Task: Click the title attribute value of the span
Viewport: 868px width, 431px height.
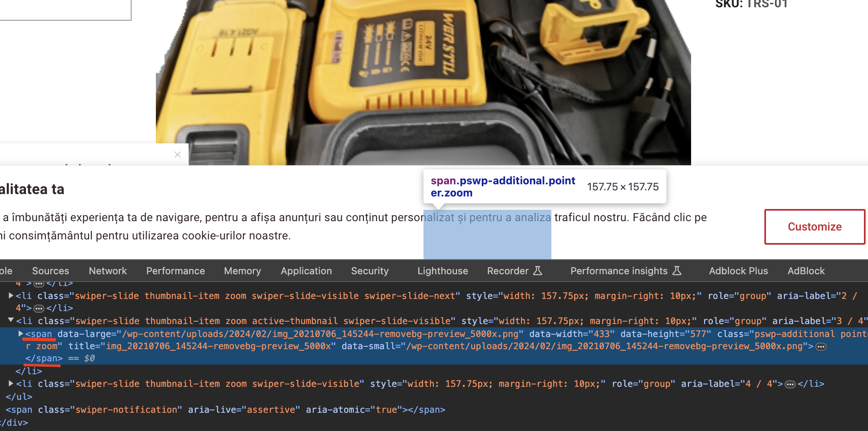Action: (x=219, y=346)
